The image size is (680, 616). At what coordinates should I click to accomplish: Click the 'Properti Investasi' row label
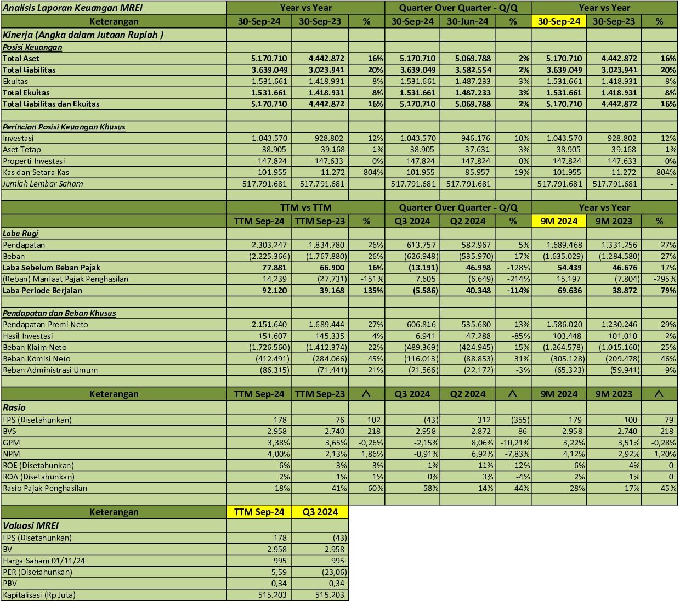[34, 161]
